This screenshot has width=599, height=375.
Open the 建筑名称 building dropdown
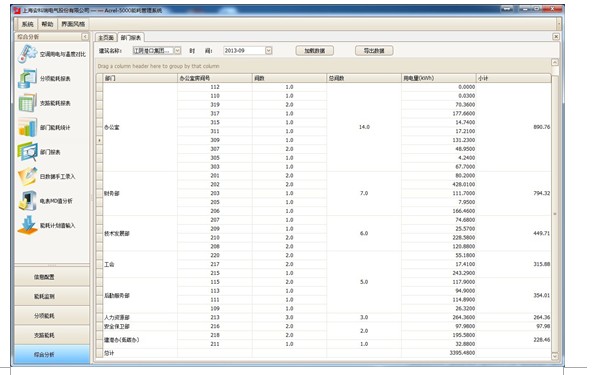click(178, 50)
